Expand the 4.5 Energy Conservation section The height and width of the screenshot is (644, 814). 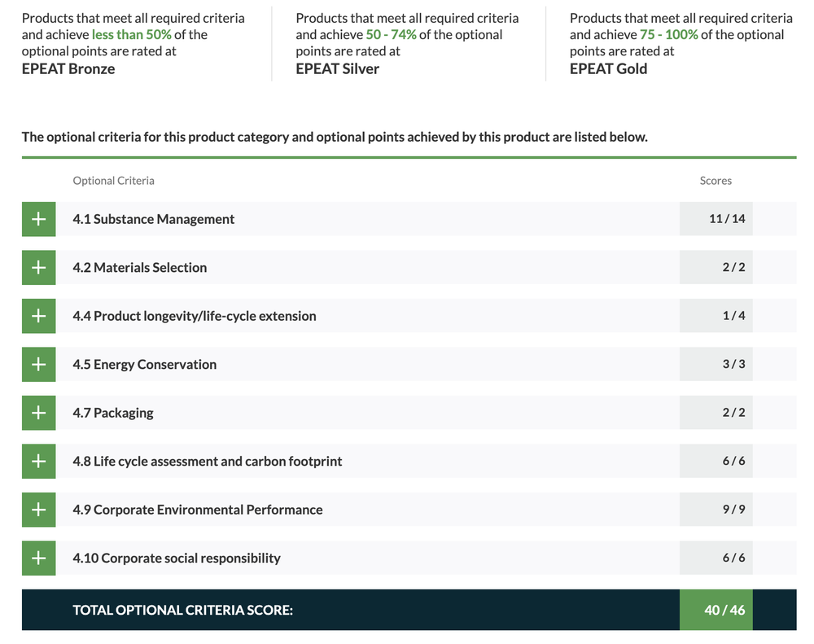coord(38,364)
